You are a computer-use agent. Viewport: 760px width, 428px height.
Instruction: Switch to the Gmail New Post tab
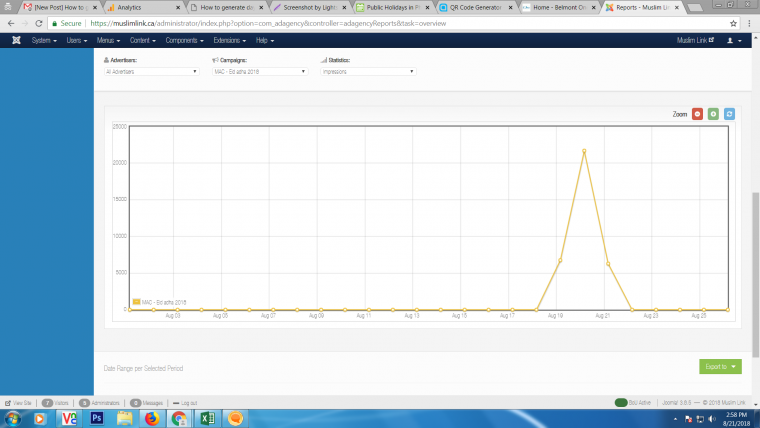[x=60, y=7]
